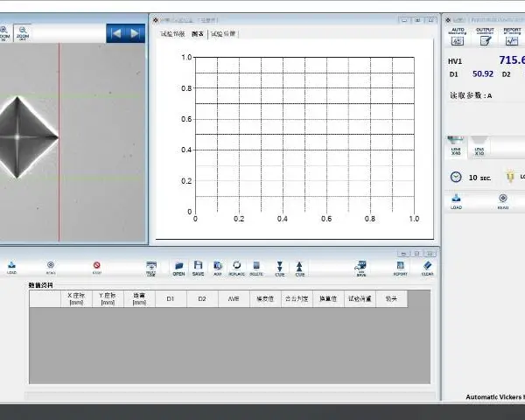The image size is (525, 420).
Task: Select the LENS X10 objective
Action: point(479,146)
